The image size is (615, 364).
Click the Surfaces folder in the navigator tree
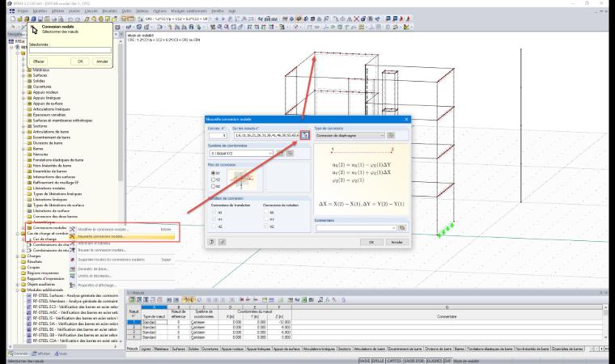point(38,75)
